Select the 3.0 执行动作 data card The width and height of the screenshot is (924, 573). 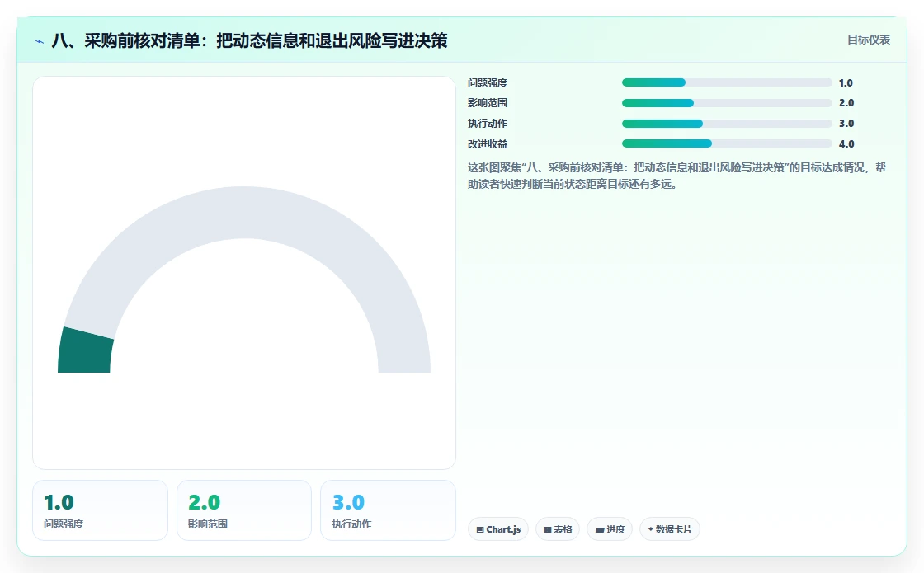pyautogui.click(x=388, y=510)
